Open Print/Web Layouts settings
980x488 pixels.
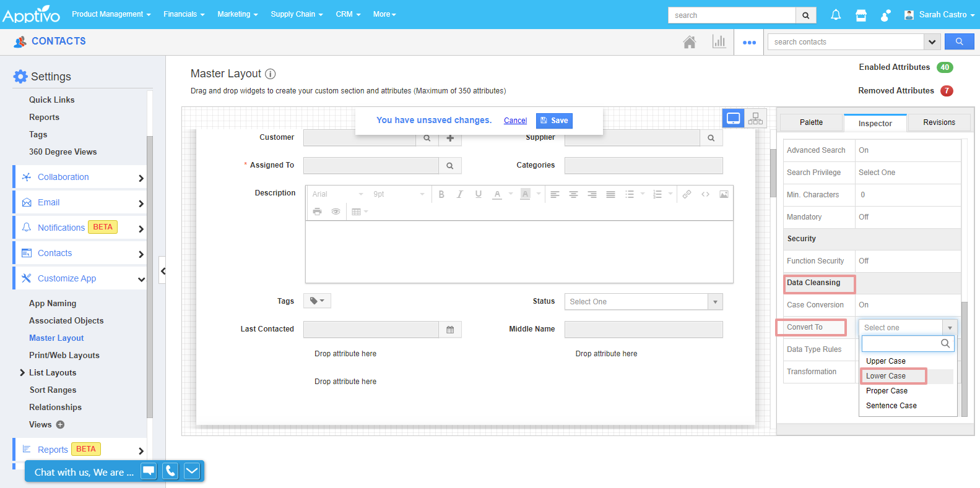point(64,355)
